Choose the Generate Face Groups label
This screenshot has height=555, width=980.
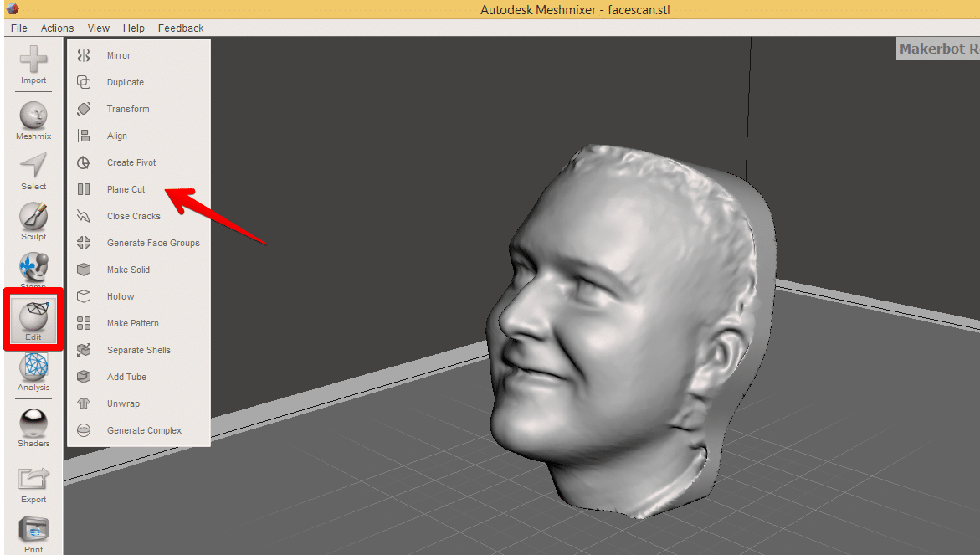[x=153, y=243]
